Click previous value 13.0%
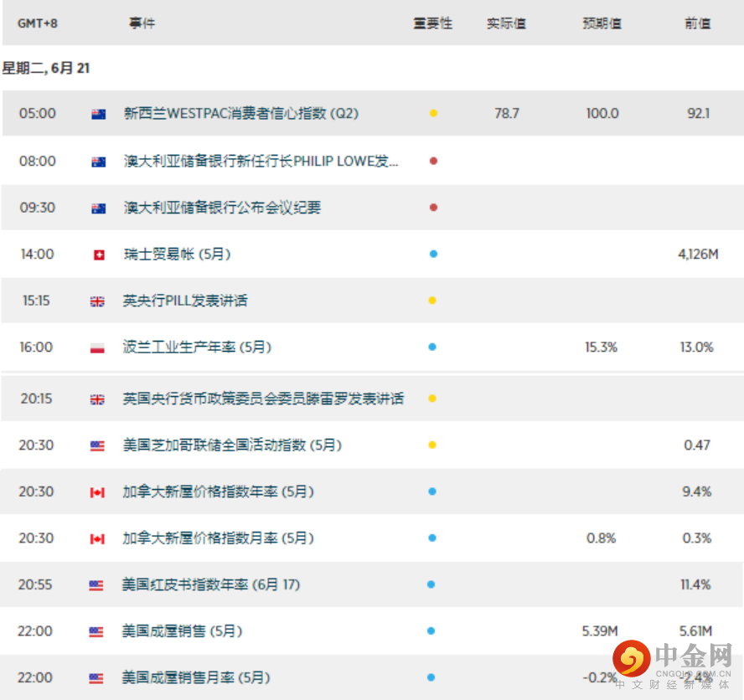744x700 pixels. [x=696, y=347]
